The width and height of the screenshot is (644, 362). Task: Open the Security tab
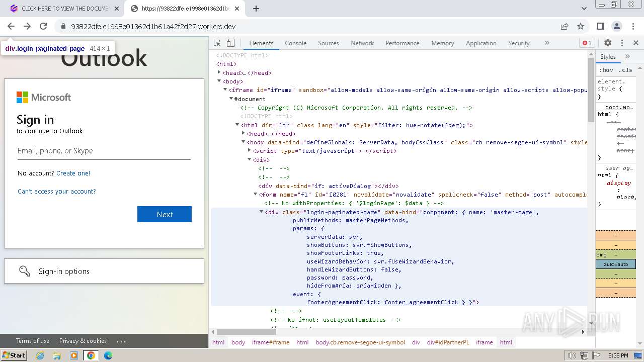519,43
